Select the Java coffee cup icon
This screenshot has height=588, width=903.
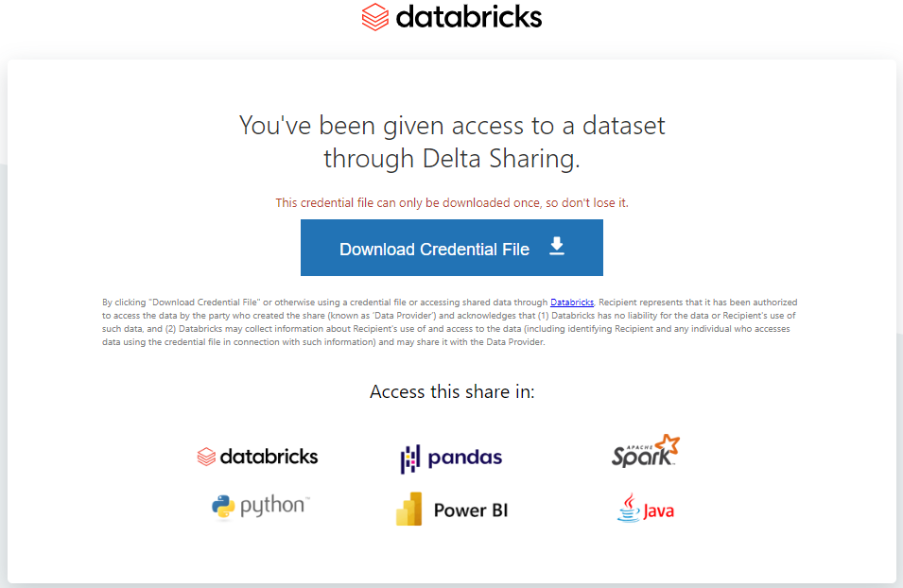(x=629, y=508)
